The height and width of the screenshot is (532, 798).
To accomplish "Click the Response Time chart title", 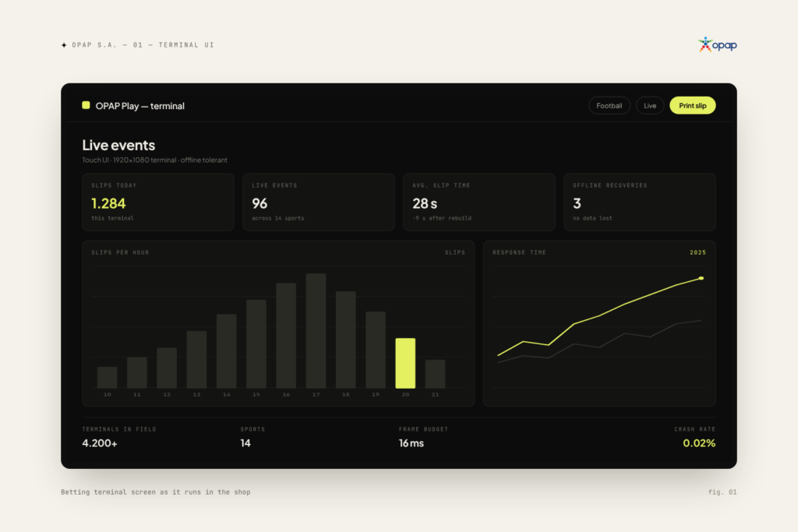I will 519,253.
